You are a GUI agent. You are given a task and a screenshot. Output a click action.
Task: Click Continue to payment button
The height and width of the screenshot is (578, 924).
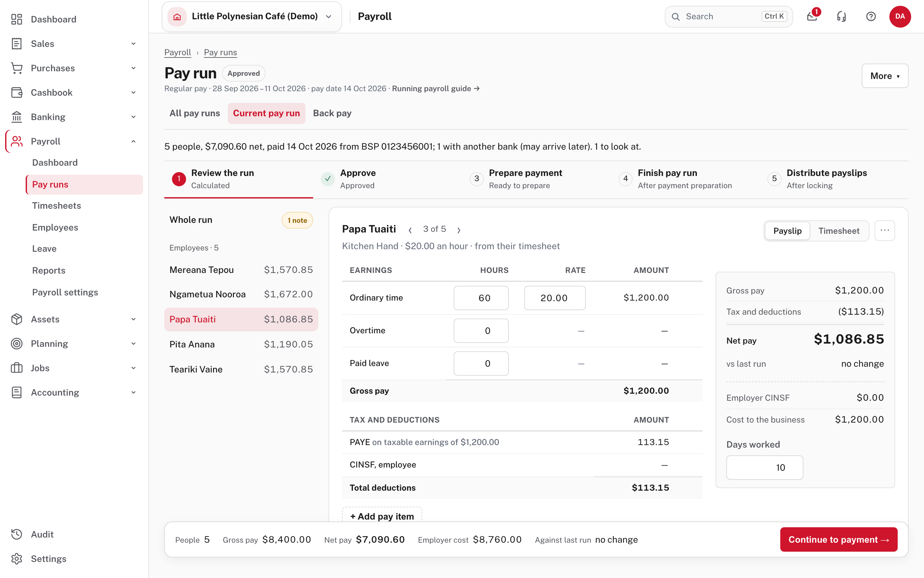838,539
